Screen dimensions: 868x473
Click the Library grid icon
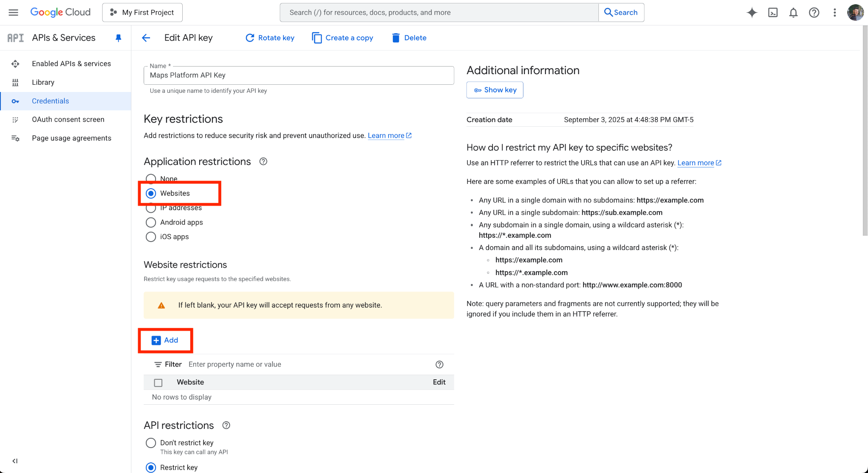[15, 82]
